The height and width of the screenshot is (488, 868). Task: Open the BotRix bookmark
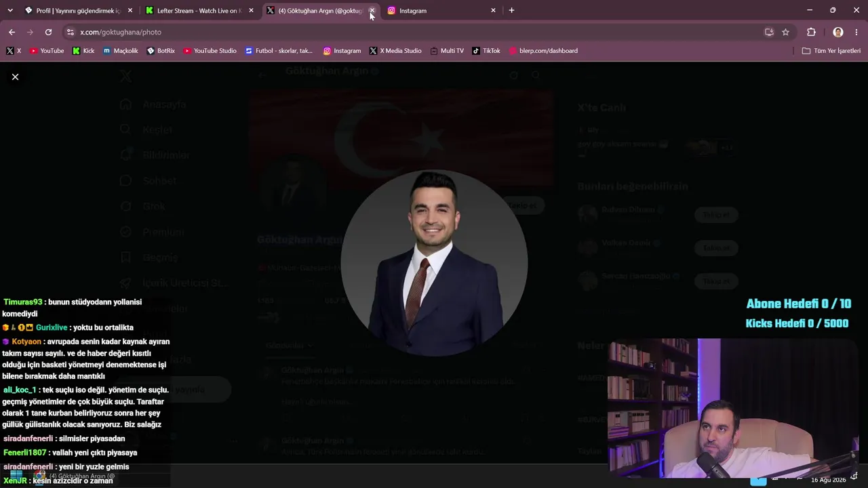[161, 51]
